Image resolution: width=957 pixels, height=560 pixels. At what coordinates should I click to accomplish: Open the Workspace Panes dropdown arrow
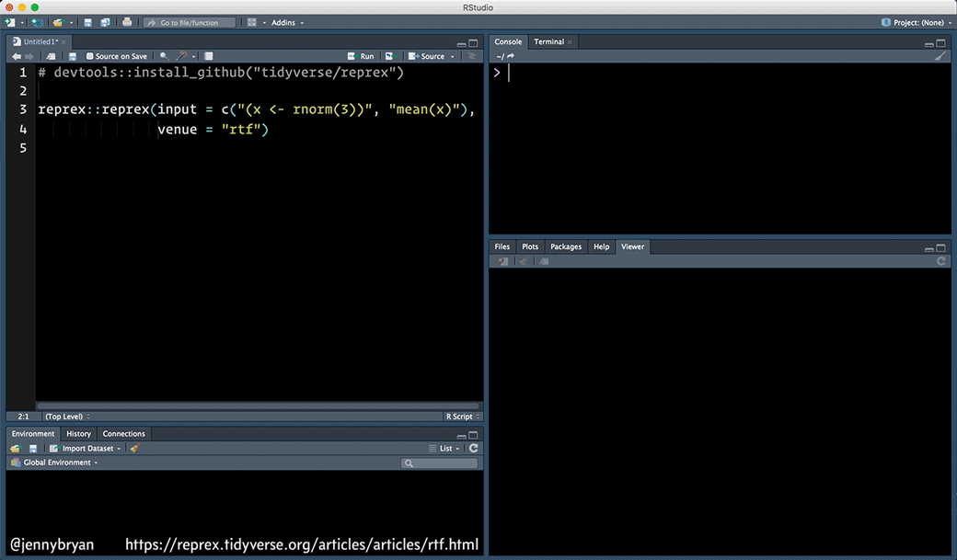pyautogui.click(x=264, y=23)
